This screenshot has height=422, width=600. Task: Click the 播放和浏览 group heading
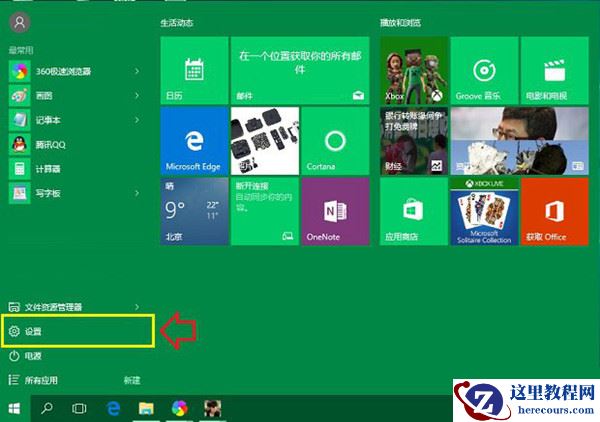[400, 23]
